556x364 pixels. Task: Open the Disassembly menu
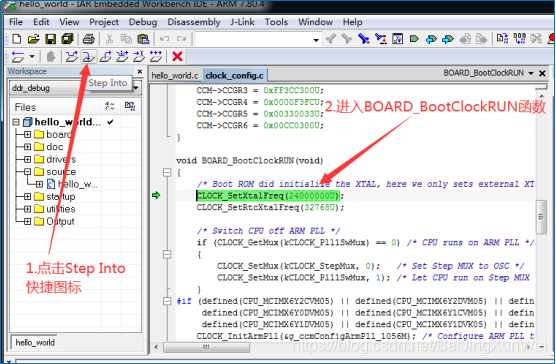click(x=194, y=22)
